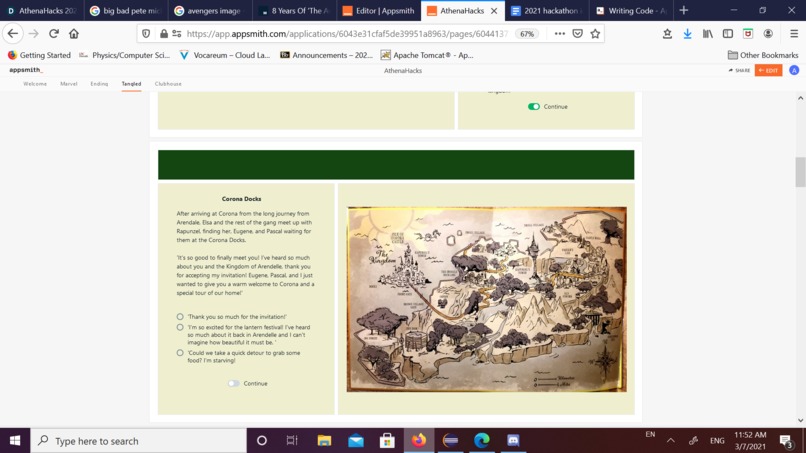Open Microsoft Edge from the taskbar
Image resolution: width=806 pixels, height=453 pixels.
coord(482,441)
